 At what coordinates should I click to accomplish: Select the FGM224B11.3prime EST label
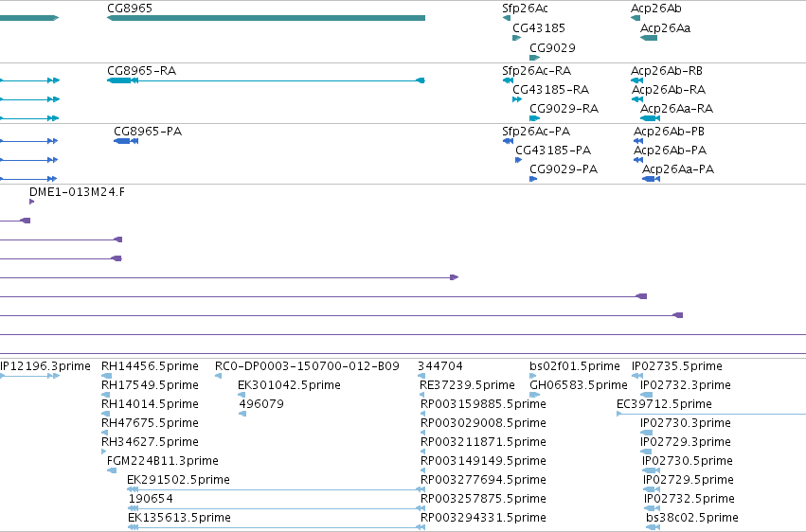(x=163, y=461)
